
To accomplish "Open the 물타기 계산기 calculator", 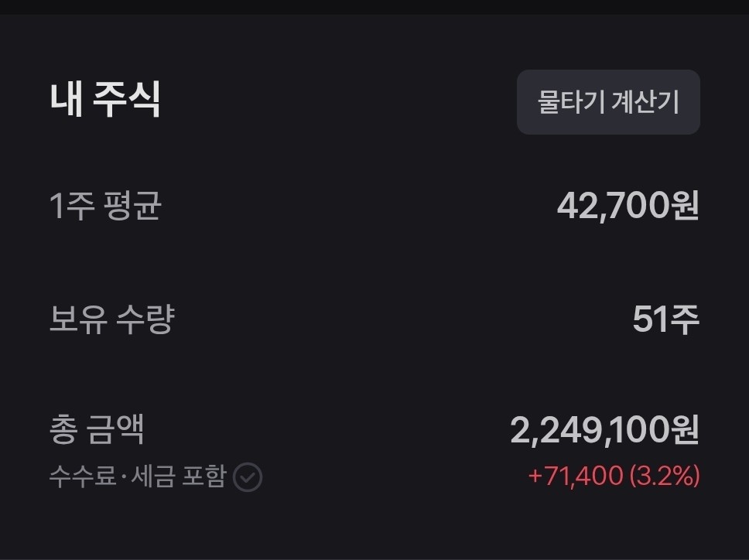I will click(x=608, y=102).
